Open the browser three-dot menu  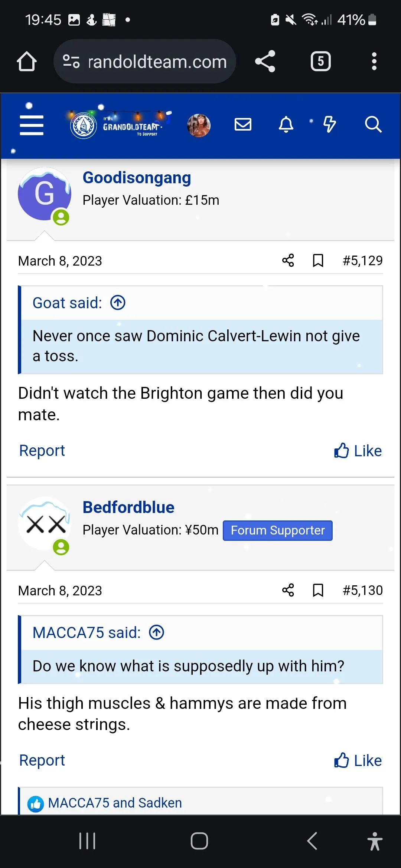(x=374, y=62)
